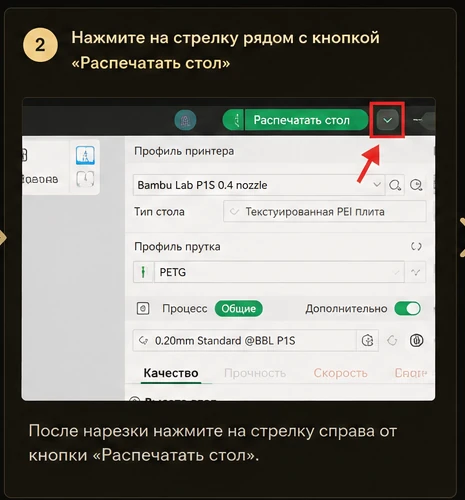465x500 pixels.
Task: Switch to the Качество tab
Action: 171,373
